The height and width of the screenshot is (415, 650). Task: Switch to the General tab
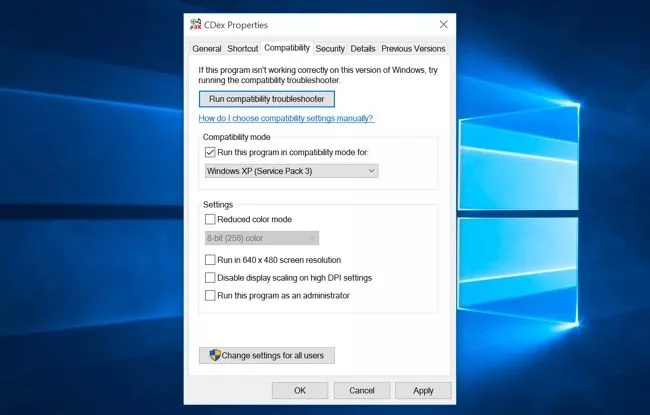point(206,49)
